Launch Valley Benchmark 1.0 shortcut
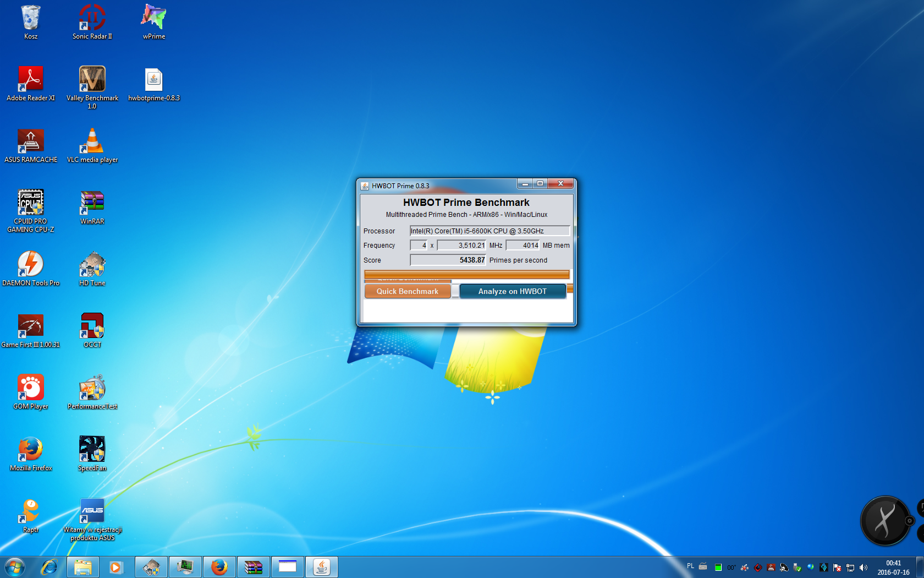924x578 pixels. (x=92, y=87)
